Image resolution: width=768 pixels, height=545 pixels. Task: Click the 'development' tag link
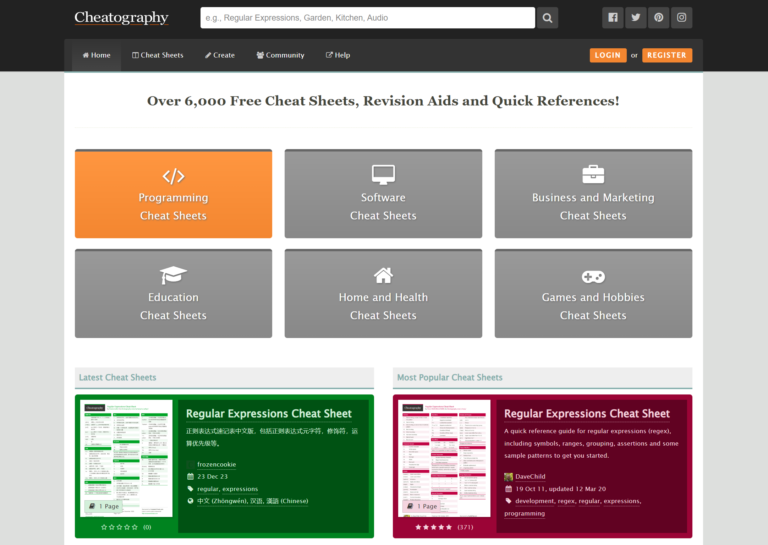[534, 501]
